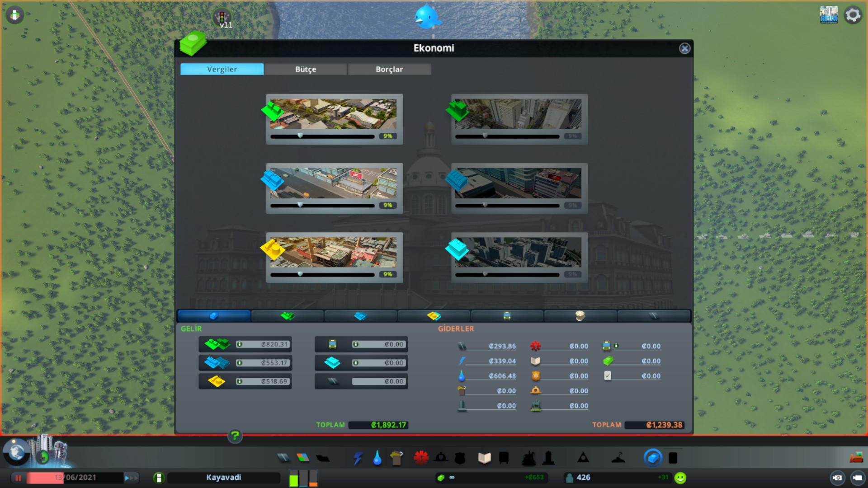
Task: Pause the game simulation
Action: (x=19, y=478)
